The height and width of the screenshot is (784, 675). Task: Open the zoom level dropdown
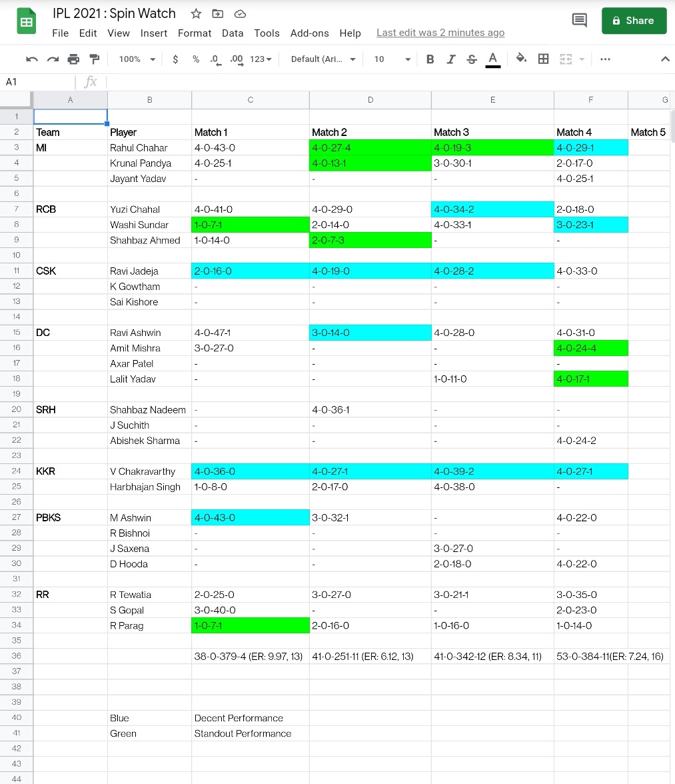point(135,59)
